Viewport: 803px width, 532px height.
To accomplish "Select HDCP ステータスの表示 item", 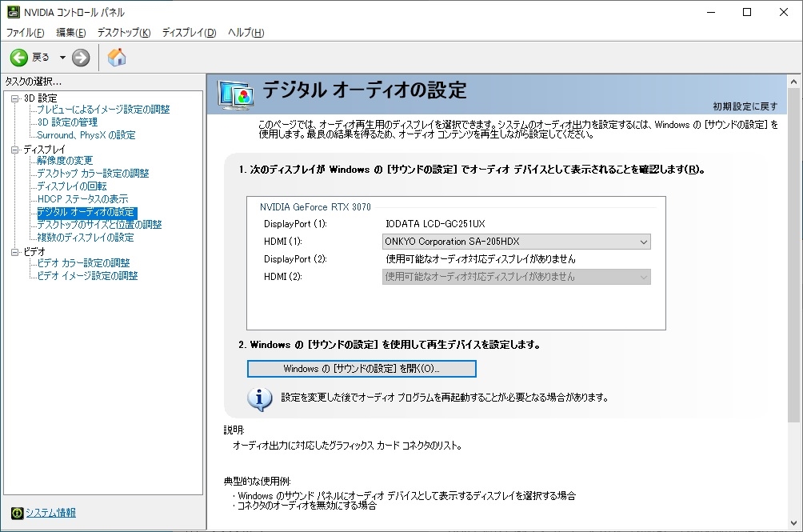I will tap(82, 198).
